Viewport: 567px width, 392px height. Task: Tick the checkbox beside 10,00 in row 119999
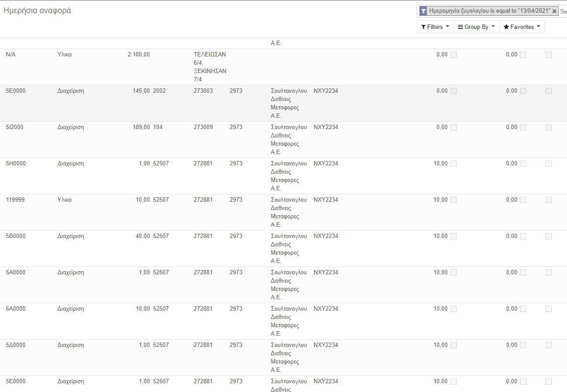[454, 200]
